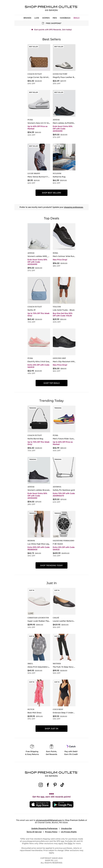This screenshot has height=868, width=103.
Task: Open the BRANDS navigation item
Action: pyautogui.click(x=27, y=18)
